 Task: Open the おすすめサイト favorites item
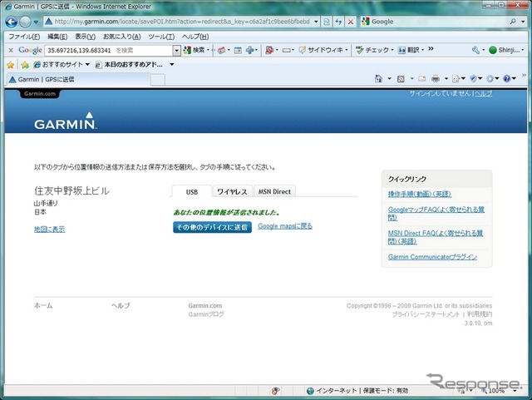click(61, 65)
